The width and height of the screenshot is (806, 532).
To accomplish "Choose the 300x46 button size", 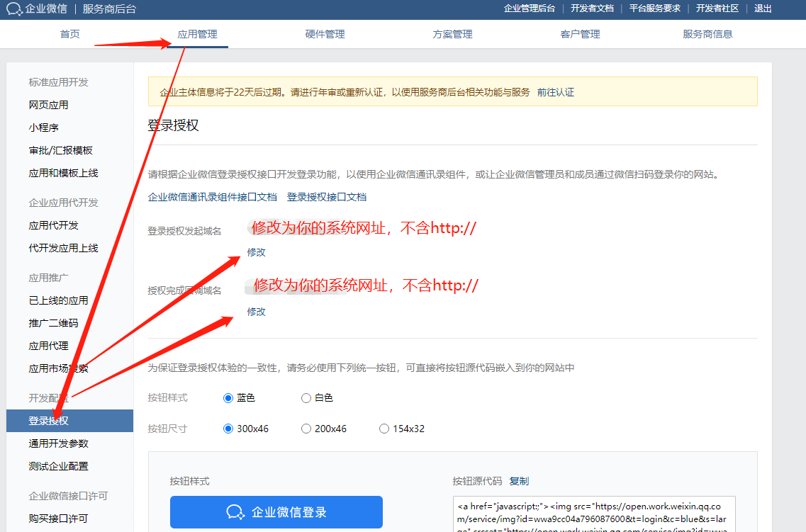I will [228, 429].
